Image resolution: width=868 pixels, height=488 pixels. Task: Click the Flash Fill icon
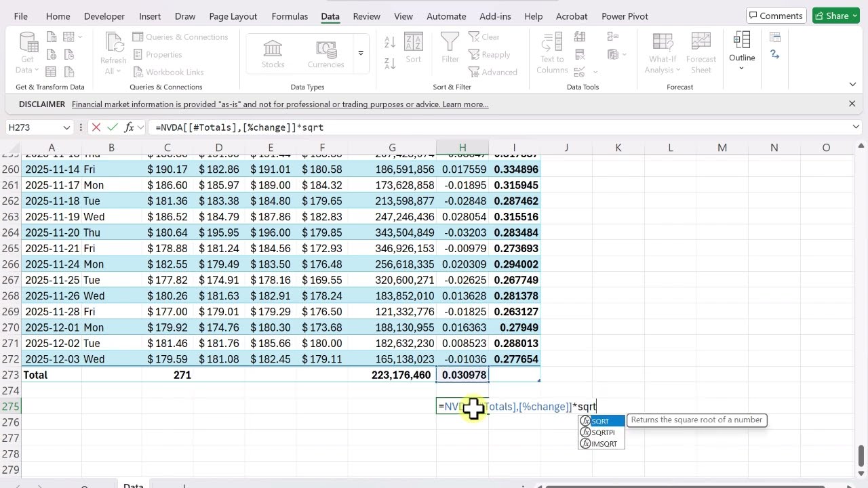coord(580,37)
